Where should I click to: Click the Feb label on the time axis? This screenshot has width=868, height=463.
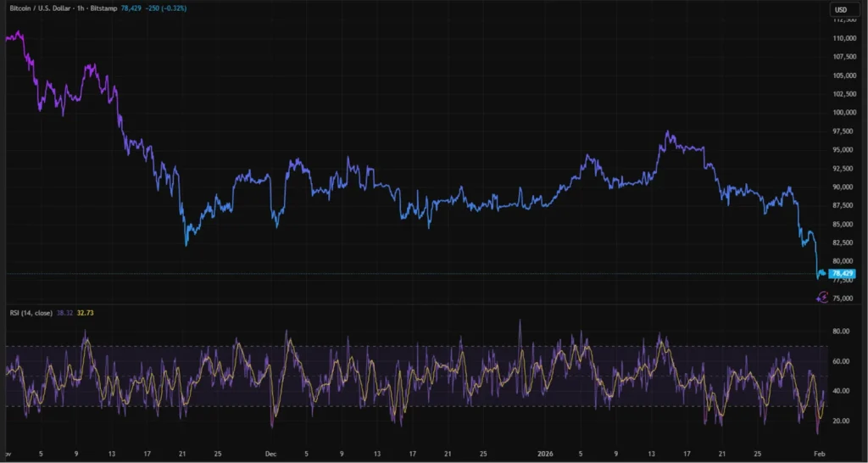pos(821,454)
